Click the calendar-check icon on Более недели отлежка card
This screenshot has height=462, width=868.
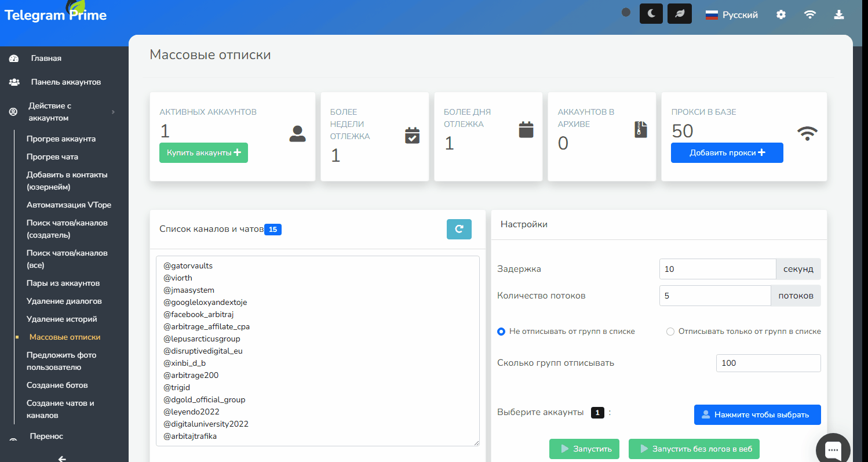coord(412,135)
